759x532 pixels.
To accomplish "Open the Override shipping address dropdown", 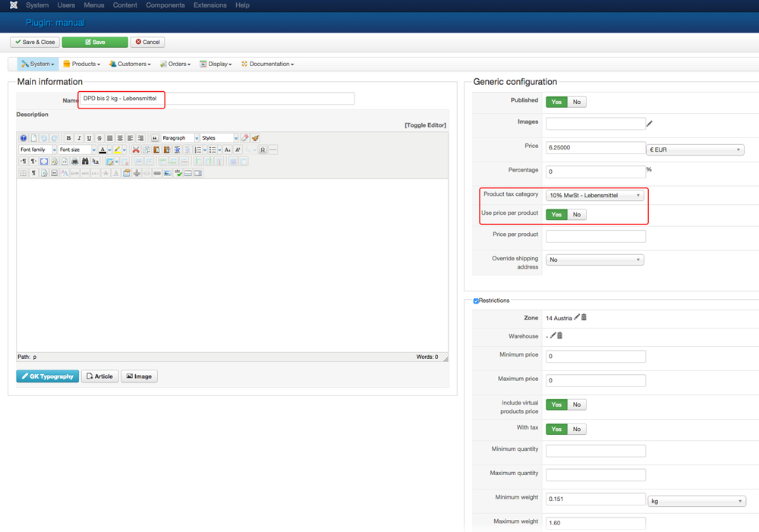I will click(595, 260).
